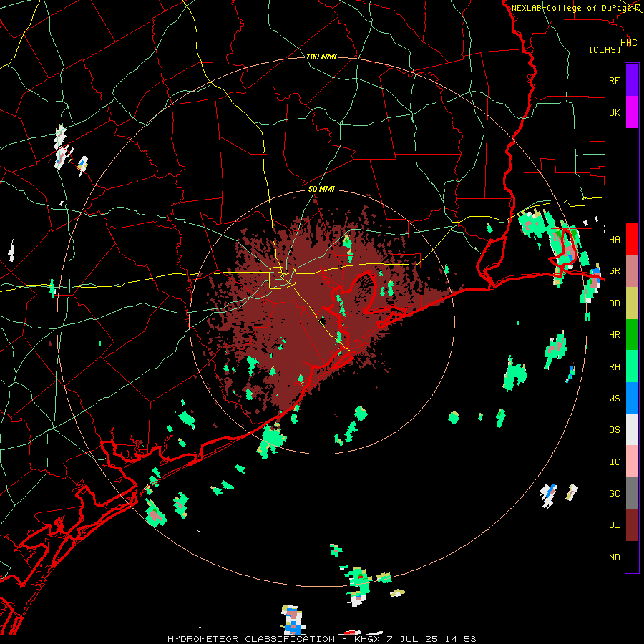
Task: Click the IC legend label
Action: point(614,462)
